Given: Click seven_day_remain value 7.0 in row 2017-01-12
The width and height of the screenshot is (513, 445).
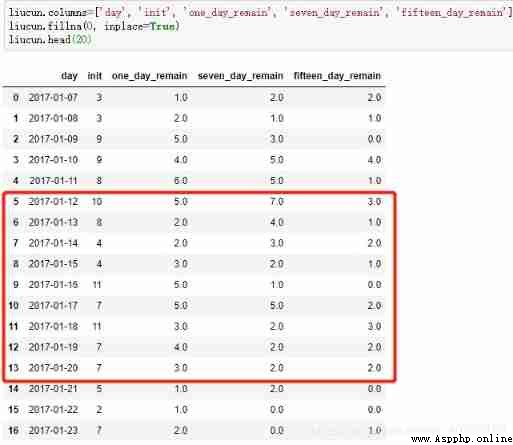Looking at the screenshot, I should [277, 202].
